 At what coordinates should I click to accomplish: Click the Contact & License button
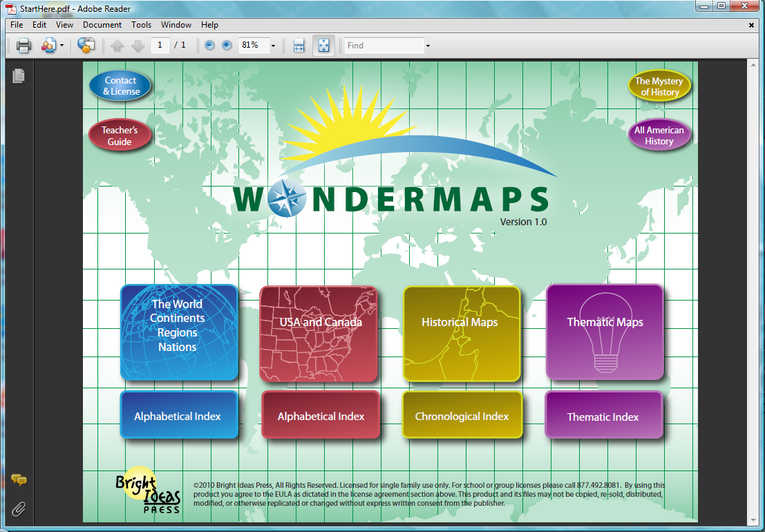point(120,86)
